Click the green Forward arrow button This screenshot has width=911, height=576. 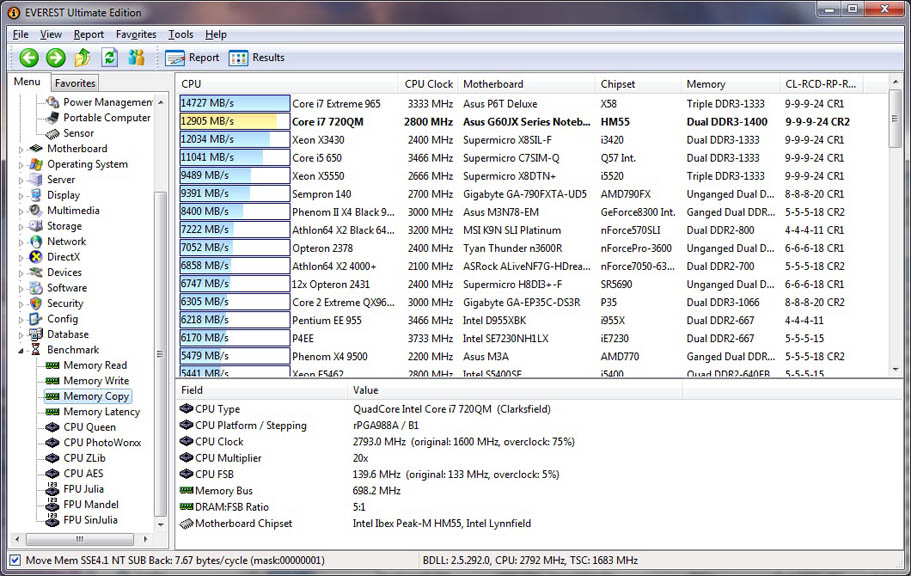(56, 58)
